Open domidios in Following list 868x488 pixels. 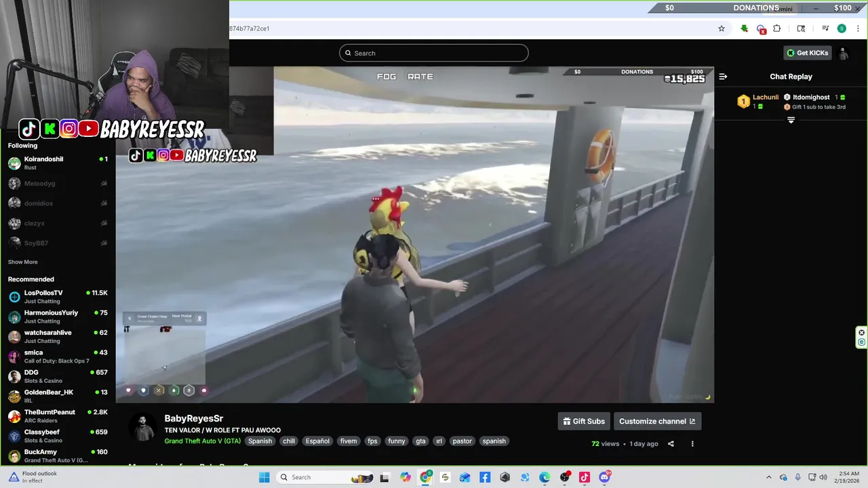click(x=58, y=203)
